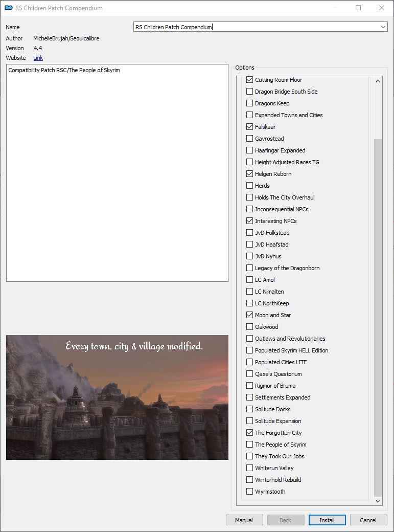Click the Skyrim city preview image
This screenshot has height=532, width=394.
click(x=118, y=397)
